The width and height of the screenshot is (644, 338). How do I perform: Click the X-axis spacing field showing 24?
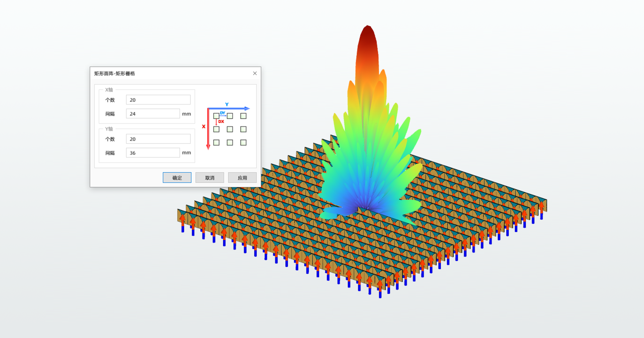tap(153, 114)
